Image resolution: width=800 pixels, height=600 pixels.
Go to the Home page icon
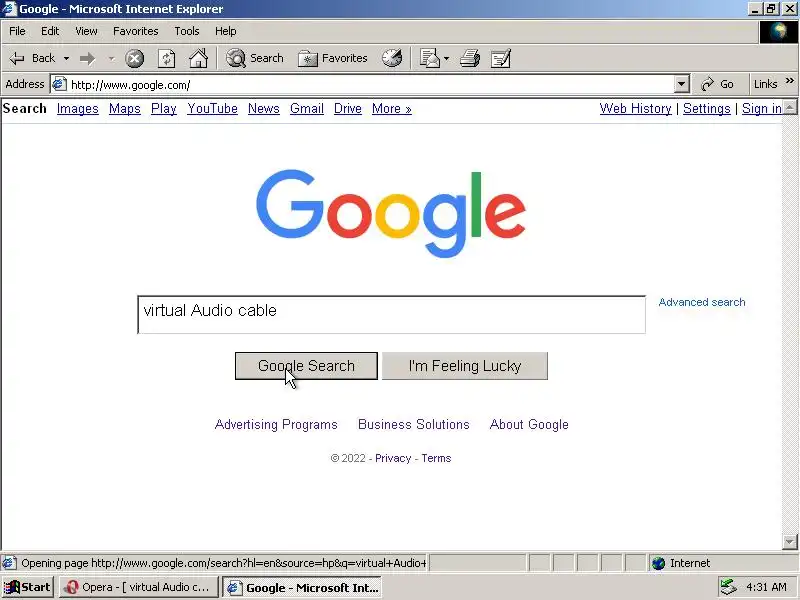point(198,59)
